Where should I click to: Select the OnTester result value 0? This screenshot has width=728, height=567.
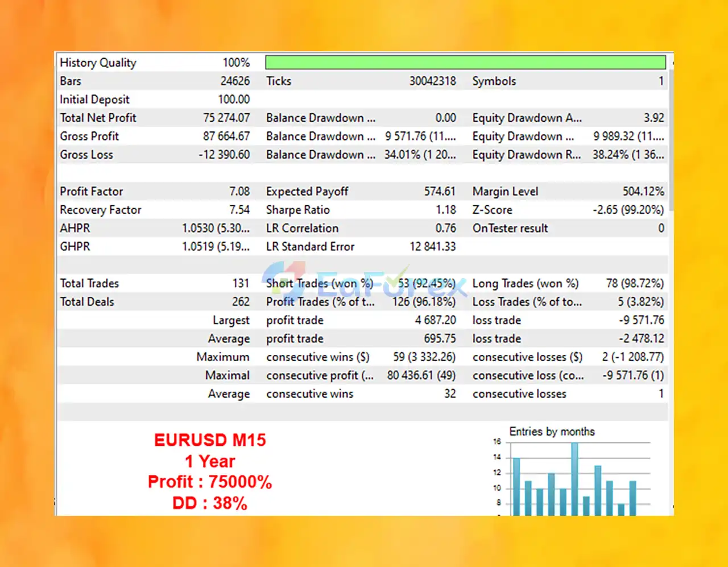[661, 228]
